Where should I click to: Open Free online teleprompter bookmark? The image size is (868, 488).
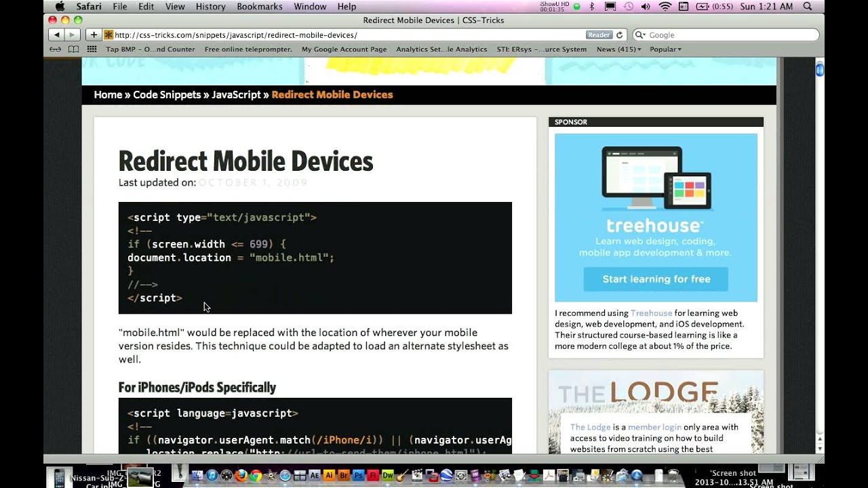click(248, 49)
